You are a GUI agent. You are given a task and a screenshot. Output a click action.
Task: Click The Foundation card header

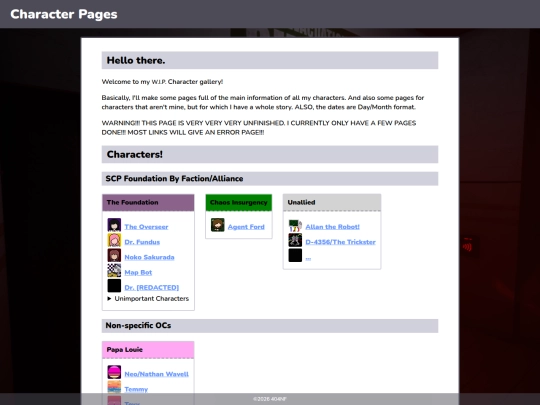click(x=148, y=202)
